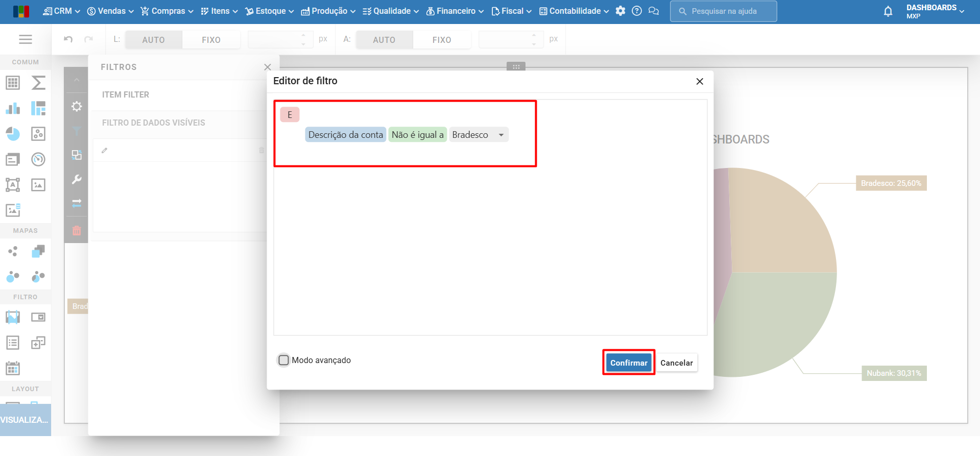Collapse the side menu with the up chevron
The height and width of the screenshot is (456, 980).
[x=77, y=80]
